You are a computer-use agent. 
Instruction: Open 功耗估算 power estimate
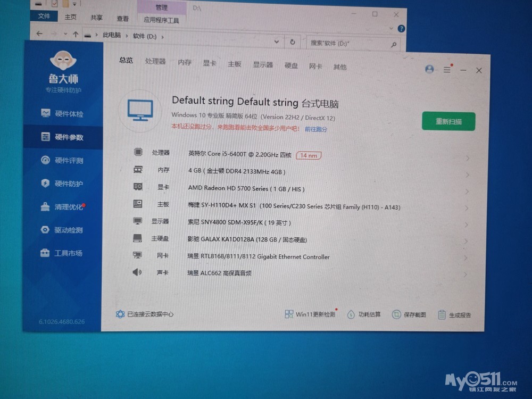coord(364,314)
